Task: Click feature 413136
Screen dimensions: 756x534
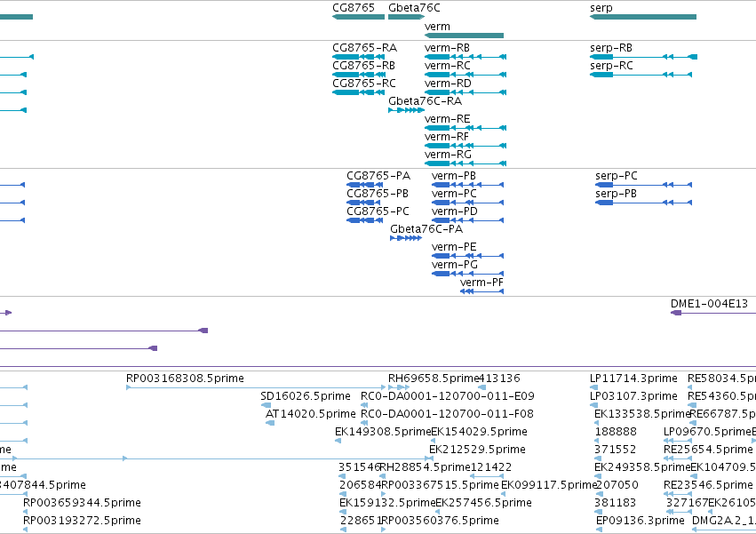Action: [x=482, y=387]
